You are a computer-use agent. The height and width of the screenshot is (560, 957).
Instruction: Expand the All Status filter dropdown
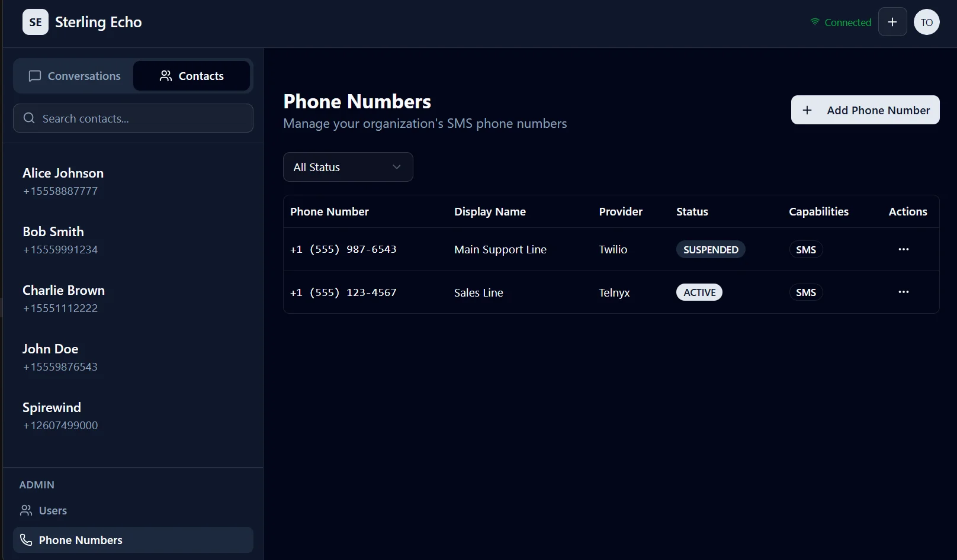348,167
